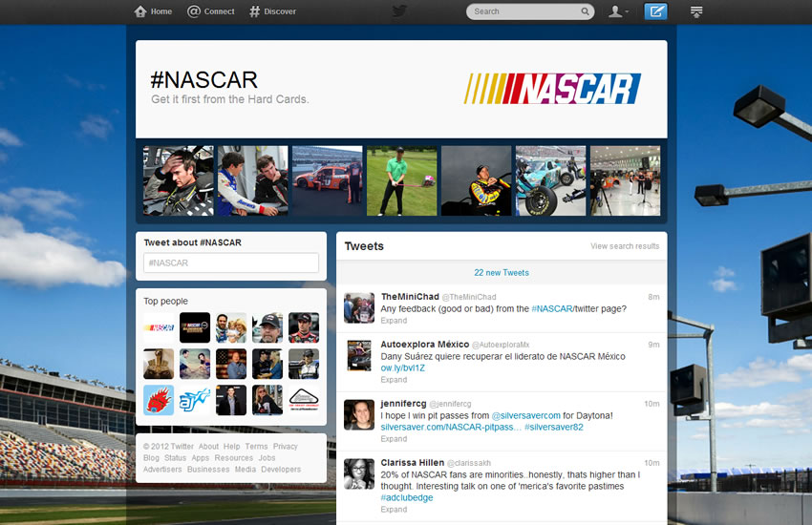
Task: Click the Twitter bird logo in top bar
Action: 399,11
